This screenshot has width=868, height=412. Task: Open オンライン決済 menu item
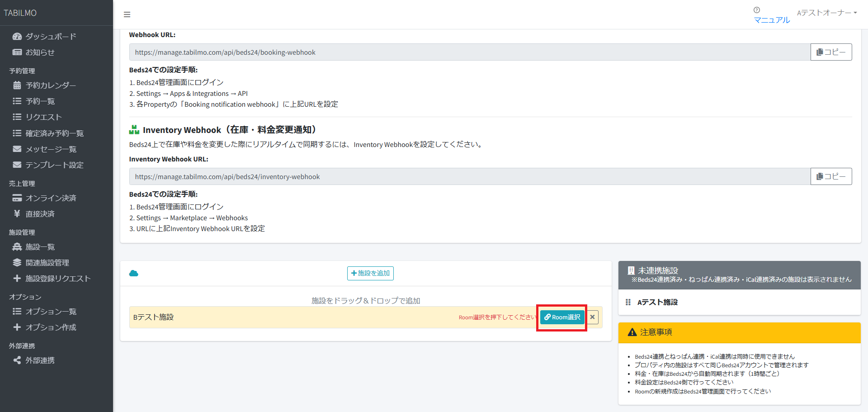tap(50, 198)
